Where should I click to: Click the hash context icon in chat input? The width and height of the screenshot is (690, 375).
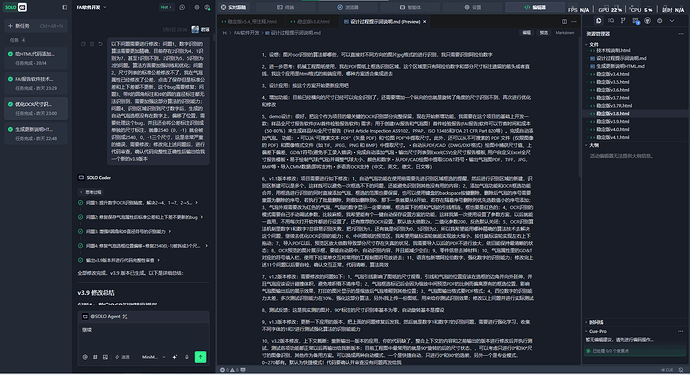95,357
